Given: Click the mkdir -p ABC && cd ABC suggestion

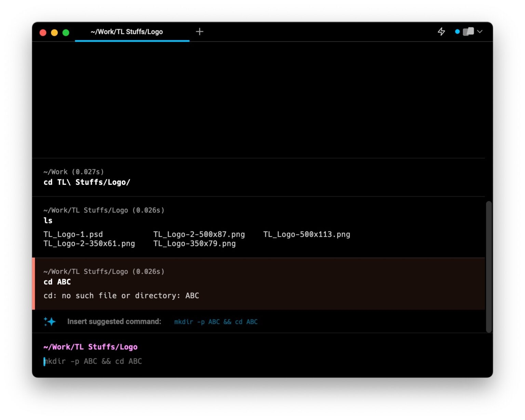Looking at the screenshot, I should 215,321.
